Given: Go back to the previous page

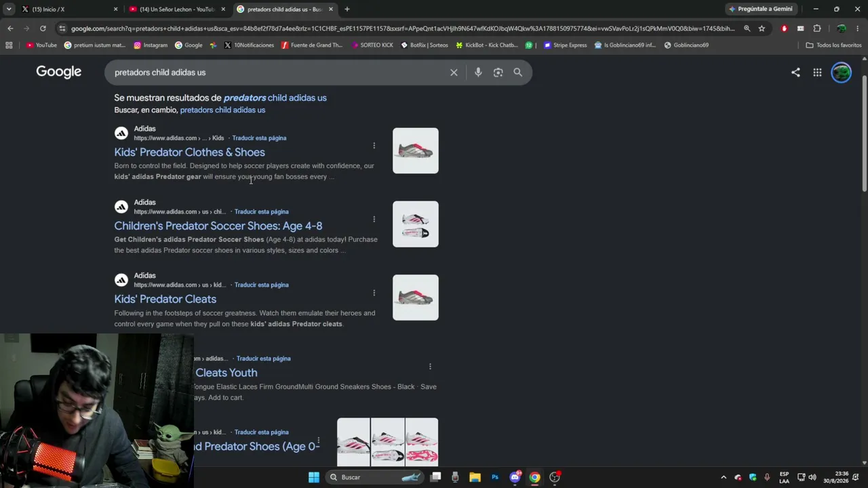Looking at the screenshot, I should click(x=10, y=28).
